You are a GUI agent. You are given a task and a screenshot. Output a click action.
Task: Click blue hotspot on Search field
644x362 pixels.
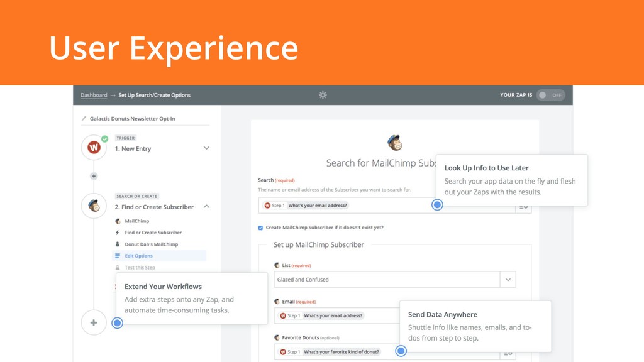tap(437, 204)
